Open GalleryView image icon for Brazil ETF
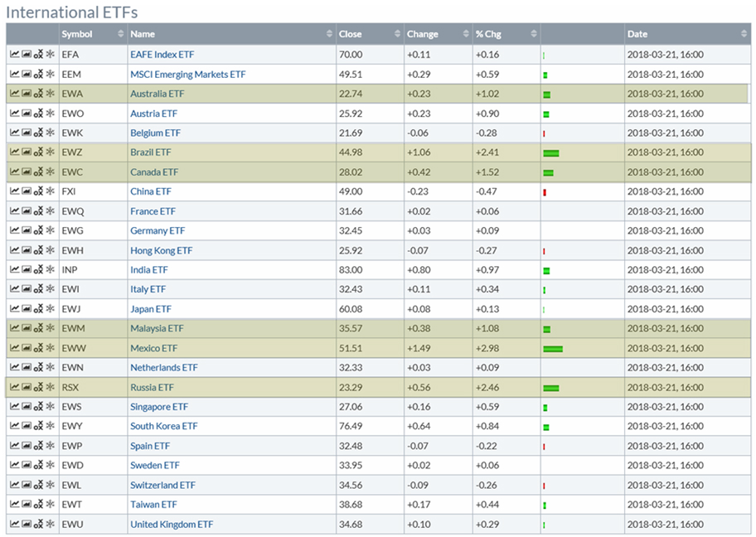The width and height of the screenshot is (756, 537). pyautogui.click(x=27, y=152)
